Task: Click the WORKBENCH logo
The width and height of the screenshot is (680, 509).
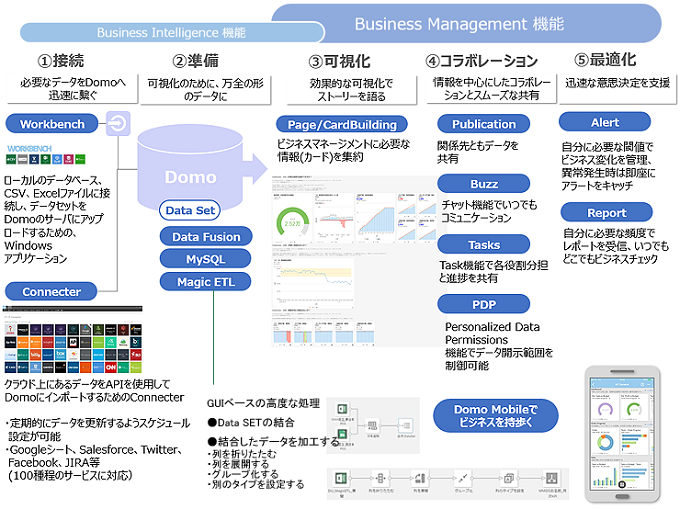Action: coord(29,149)
